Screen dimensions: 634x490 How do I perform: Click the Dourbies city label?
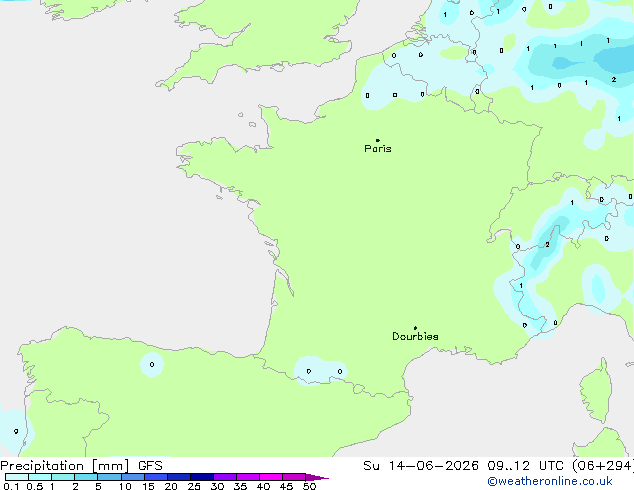[x=415, y=336]
